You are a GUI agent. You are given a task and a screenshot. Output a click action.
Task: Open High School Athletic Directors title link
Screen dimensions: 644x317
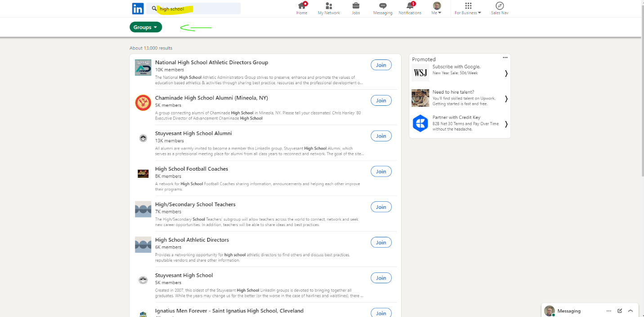tap(192, 240)
